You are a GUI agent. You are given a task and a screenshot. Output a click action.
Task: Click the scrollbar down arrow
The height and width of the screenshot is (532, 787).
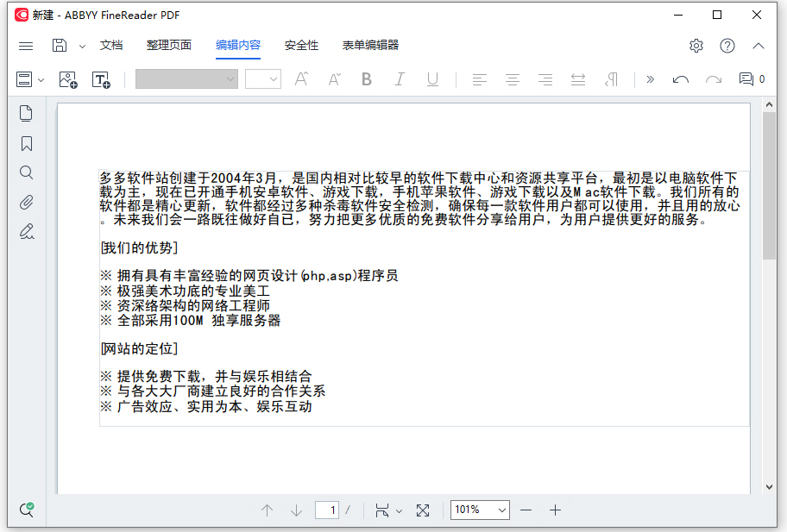click(x=769, y=487)
